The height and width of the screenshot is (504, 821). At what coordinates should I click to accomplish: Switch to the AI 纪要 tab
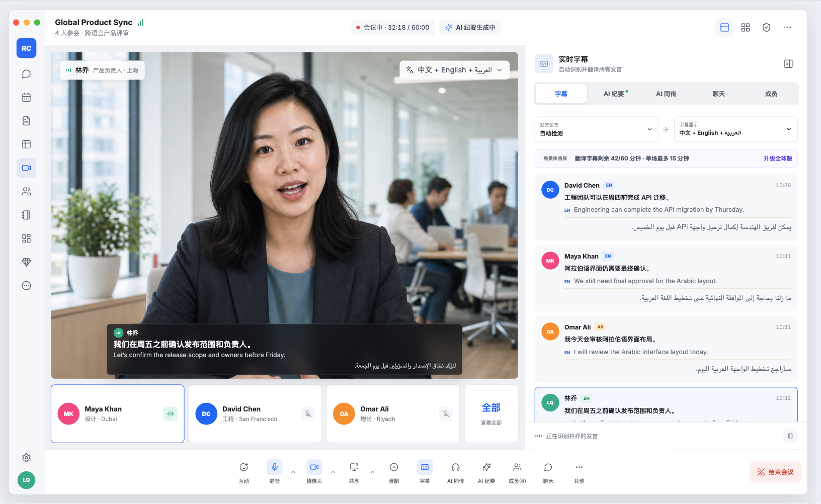tap(614, 94)
